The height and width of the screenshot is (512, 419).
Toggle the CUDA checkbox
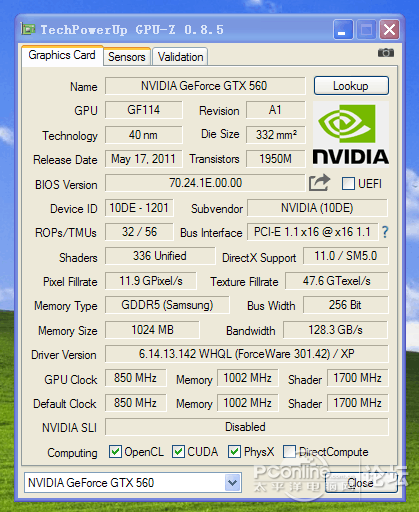tap(178, 452)
